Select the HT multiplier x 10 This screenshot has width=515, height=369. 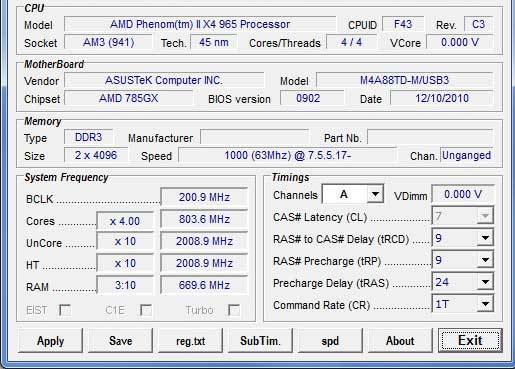pos(125,263)
